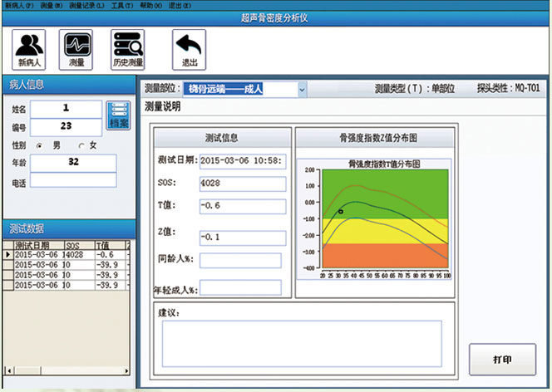Open the 新病人 menu in menu bar
The height and width of the screenshot is (392, 552).
coord(17,4)
